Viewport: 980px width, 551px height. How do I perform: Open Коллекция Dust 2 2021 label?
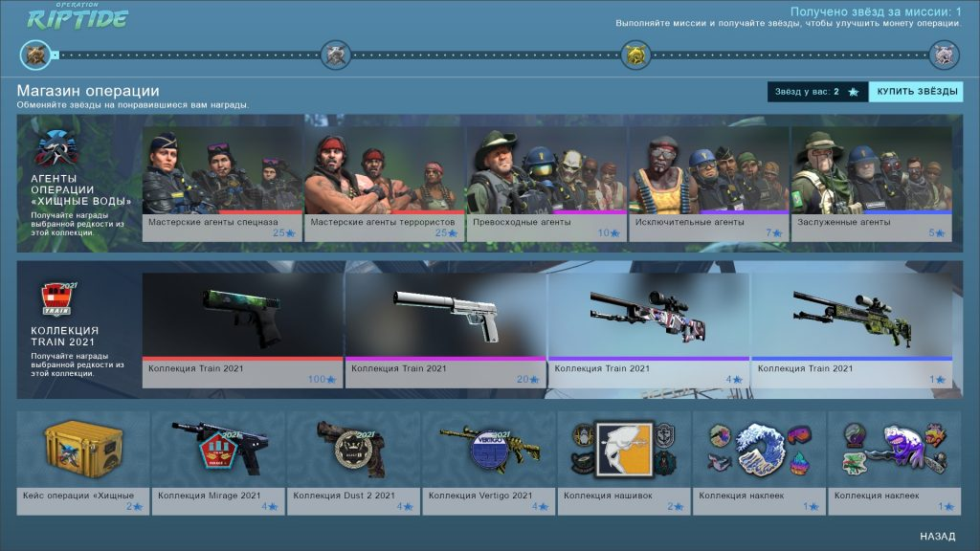[344, 496]
